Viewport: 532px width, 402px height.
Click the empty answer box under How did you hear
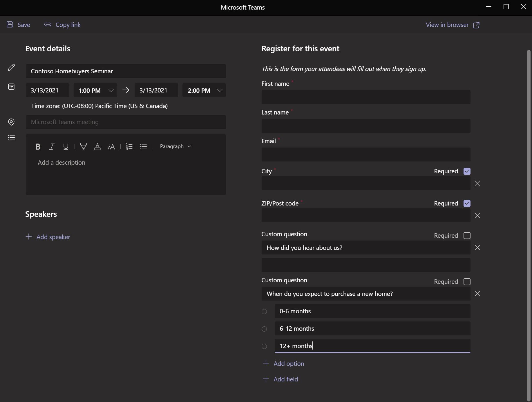click(366, 265)
